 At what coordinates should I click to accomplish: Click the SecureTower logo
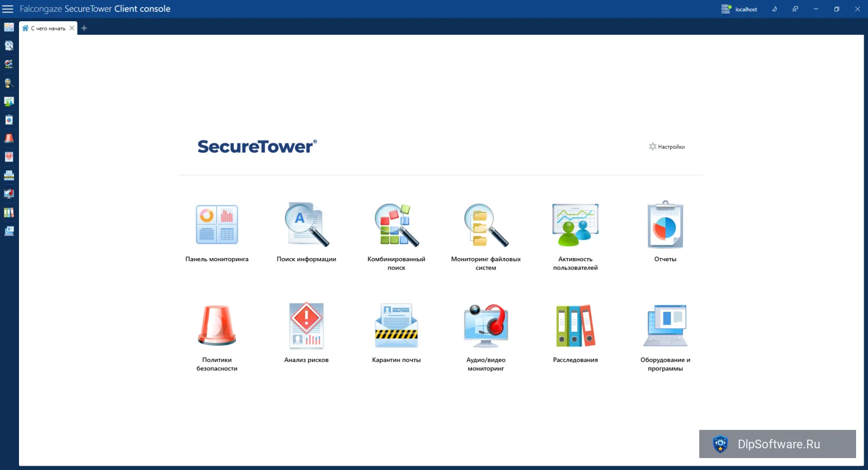coord(257,146)
